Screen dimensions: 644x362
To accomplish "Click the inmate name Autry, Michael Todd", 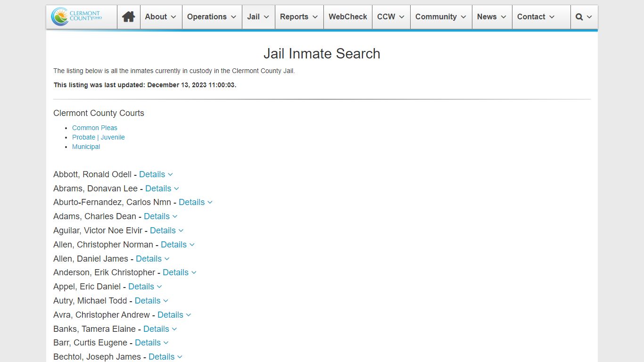I will (x=90, y=301).
